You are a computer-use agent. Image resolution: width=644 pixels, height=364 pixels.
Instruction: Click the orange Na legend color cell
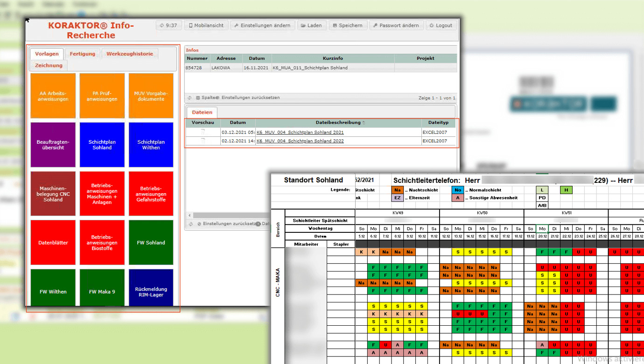(398, 190)
